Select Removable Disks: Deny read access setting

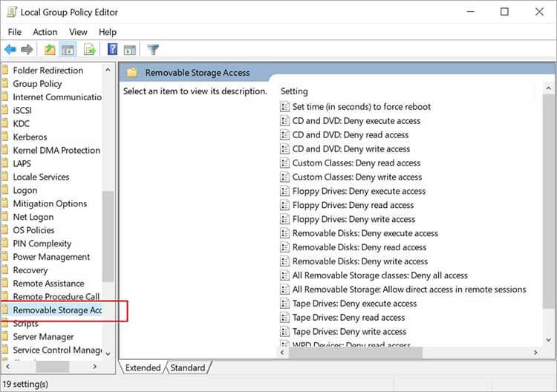(x=359, y=247)
